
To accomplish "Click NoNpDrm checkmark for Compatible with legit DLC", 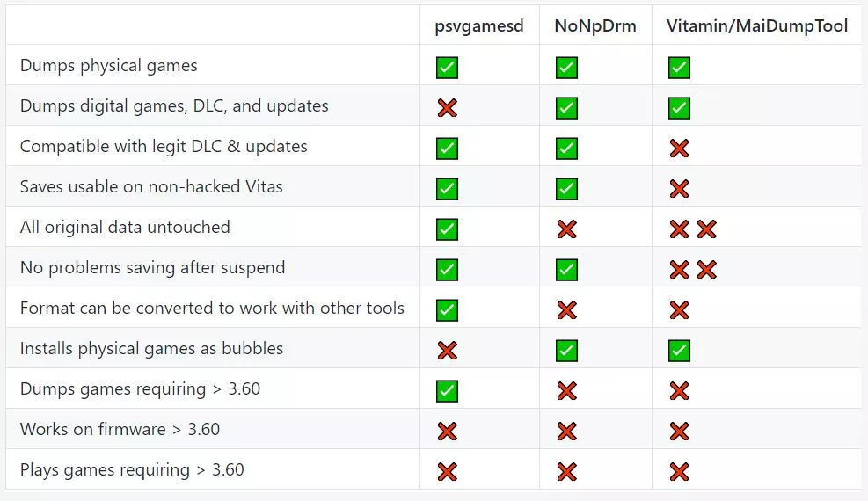I will pos(566,148).
